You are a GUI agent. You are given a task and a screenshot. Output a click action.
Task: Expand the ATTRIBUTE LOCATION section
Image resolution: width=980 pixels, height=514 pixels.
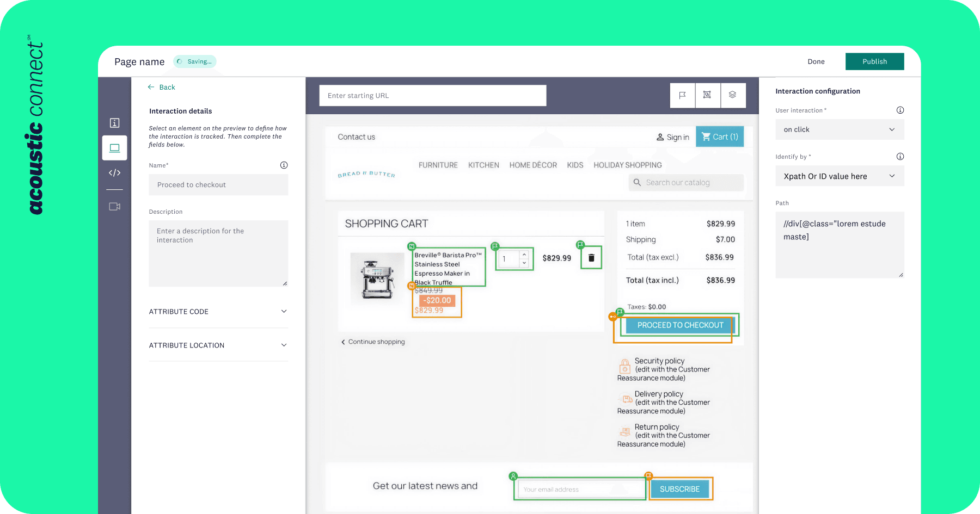point(218,345)
